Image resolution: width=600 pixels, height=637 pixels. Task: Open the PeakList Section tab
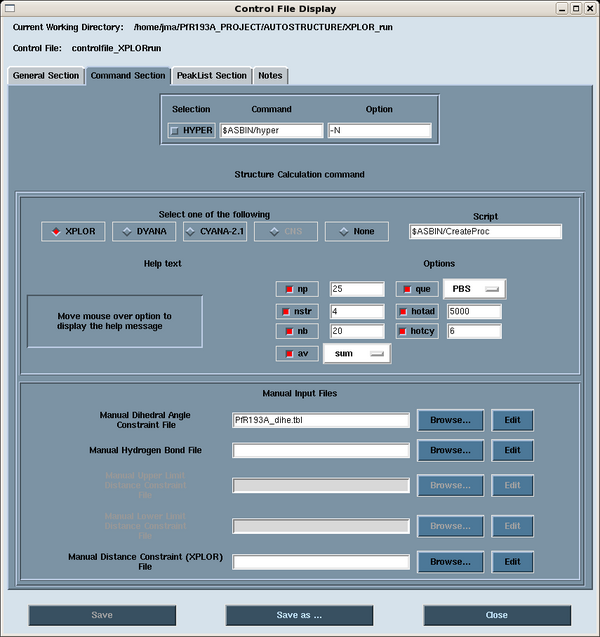pos(211,75)
